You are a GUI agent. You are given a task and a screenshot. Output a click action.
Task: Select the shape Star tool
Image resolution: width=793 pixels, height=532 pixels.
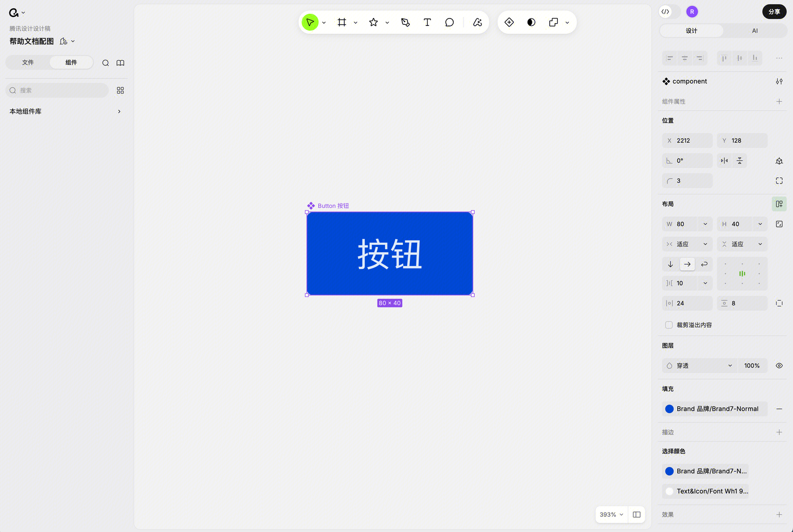373,22
